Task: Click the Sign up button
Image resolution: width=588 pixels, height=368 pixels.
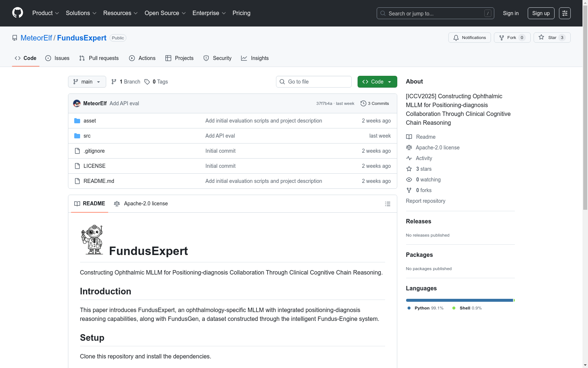Action: tap(541, 13)
